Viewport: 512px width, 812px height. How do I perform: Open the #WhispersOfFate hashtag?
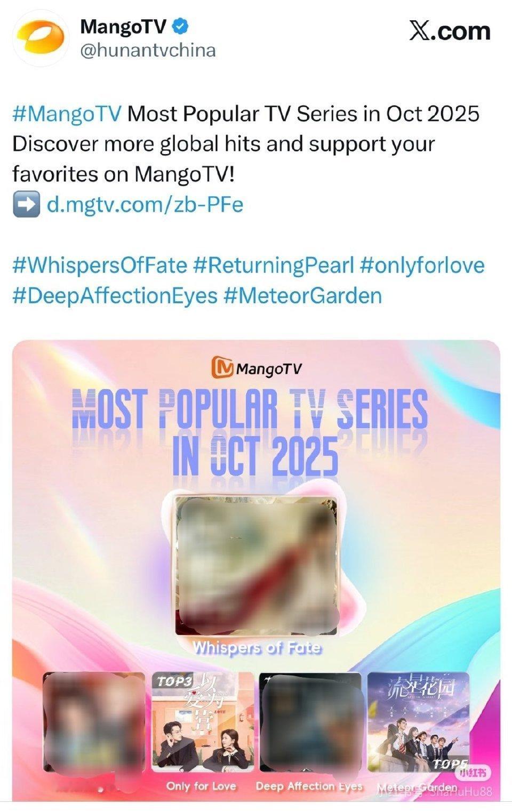click(100, 265)
